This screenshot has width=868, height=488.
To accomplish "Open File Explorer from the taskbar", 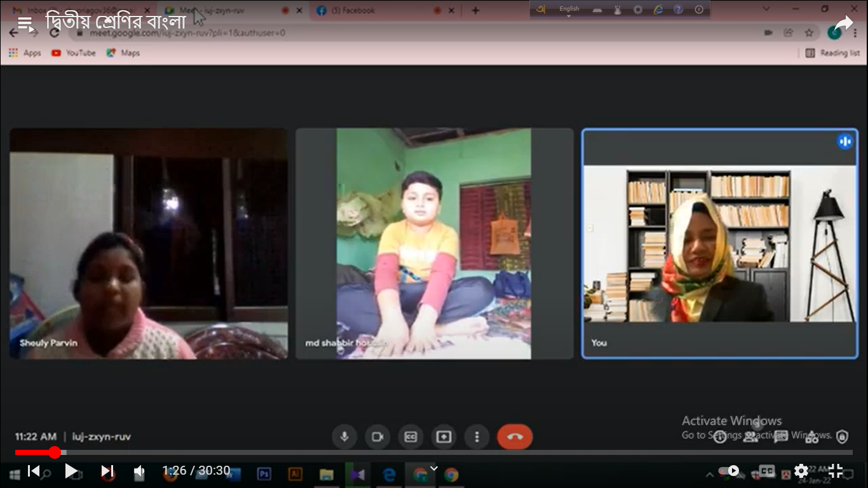I will coord(326,475).
